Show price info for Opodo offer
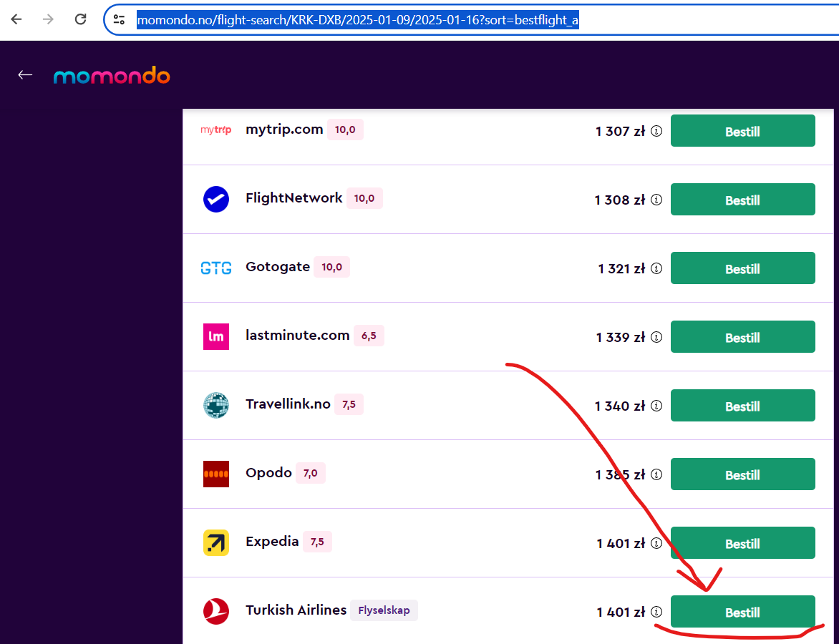Screen dimensions: 839x644 (656, 474)
